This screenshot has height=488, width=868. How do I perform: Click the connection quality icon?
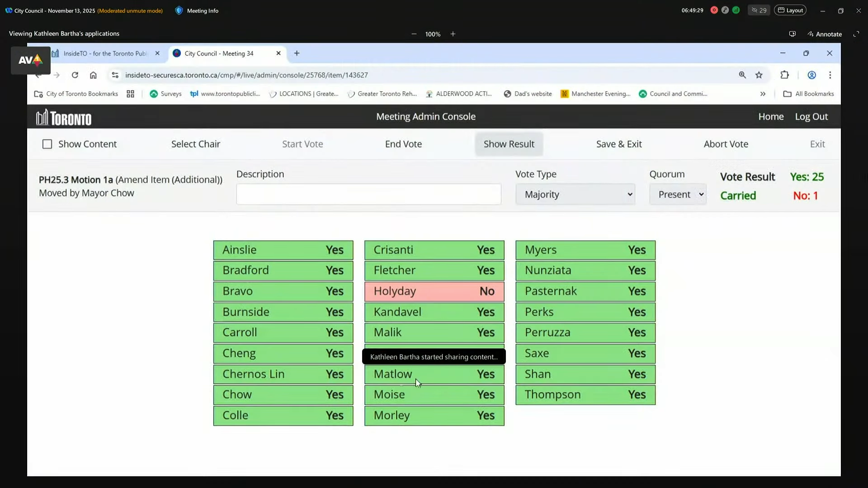pyautogui.click(x=736, y=10)
